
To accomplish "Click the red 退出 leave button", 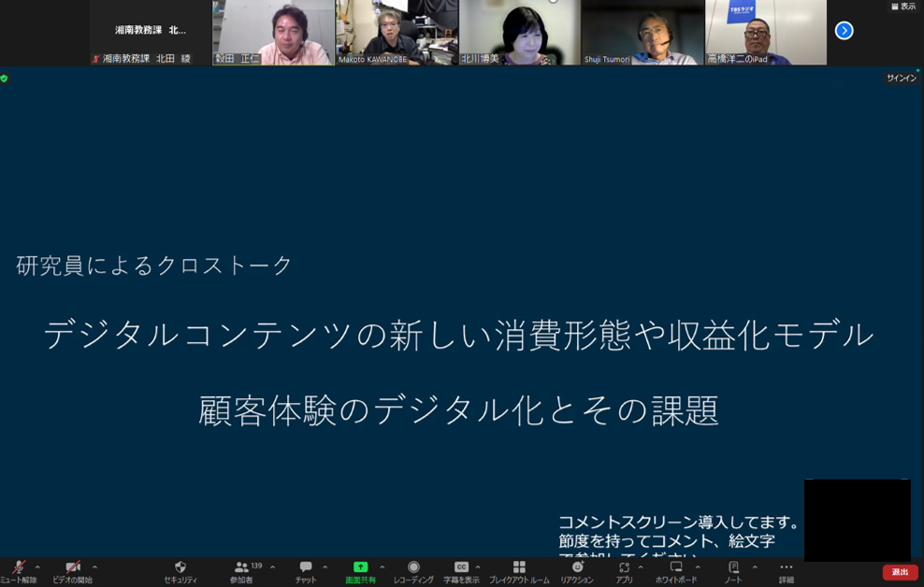I will [x=900, y=572].
